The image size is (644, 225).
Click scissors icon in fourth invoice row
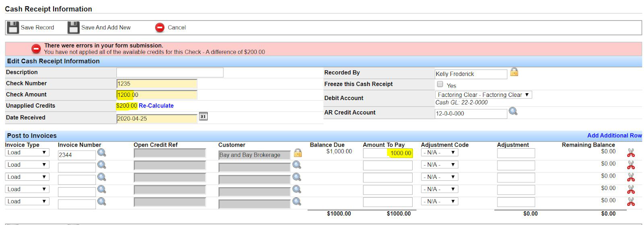tap(631, 190)
